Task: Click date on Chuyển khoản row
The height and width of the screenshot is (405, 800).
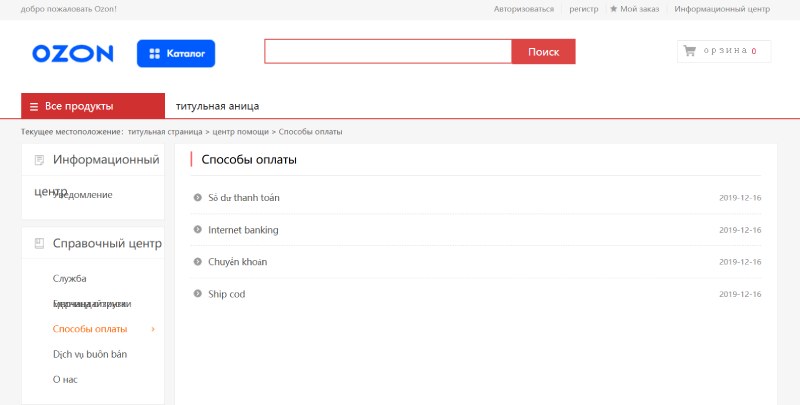Action: coord(740,262)
